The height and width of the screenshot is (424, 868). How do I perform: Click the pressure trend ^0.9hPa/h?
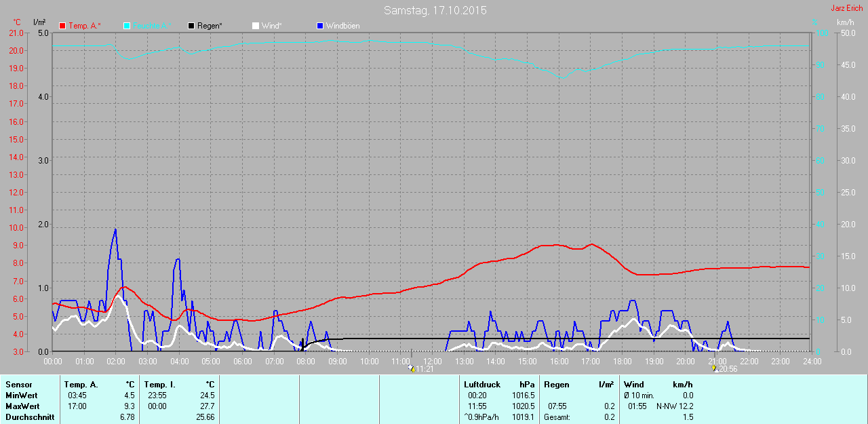pyautogui.click(x=481, y=417)
